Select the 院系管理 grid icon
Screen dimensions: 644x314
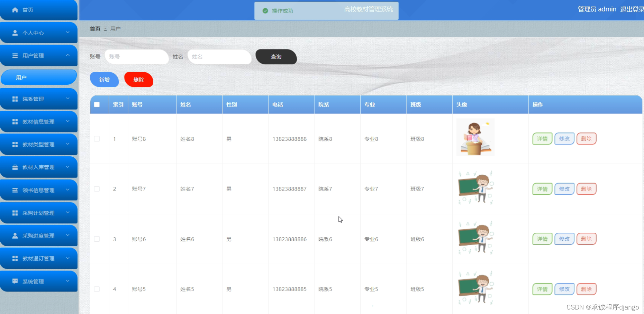(x=15, y=99)
